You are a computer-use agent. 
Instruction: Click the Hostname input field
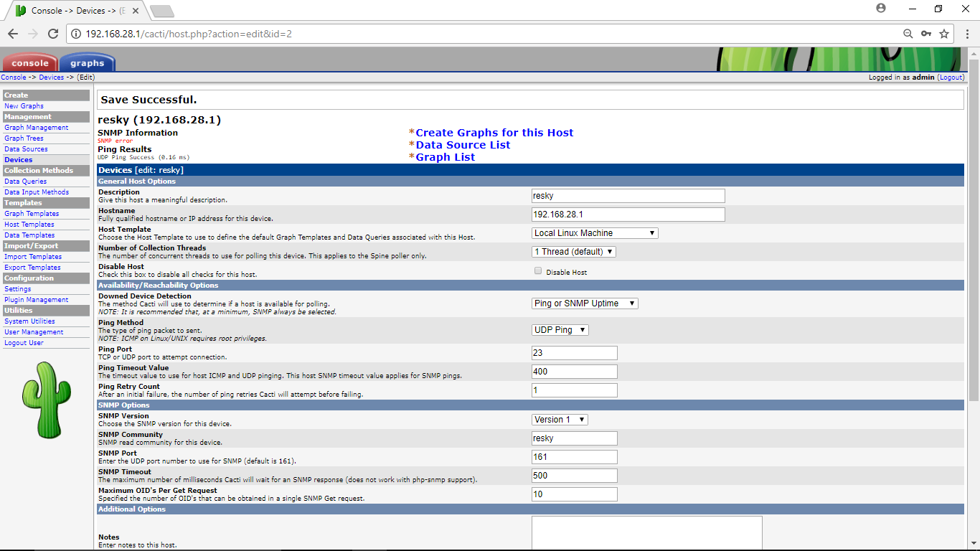click(628, 215)
